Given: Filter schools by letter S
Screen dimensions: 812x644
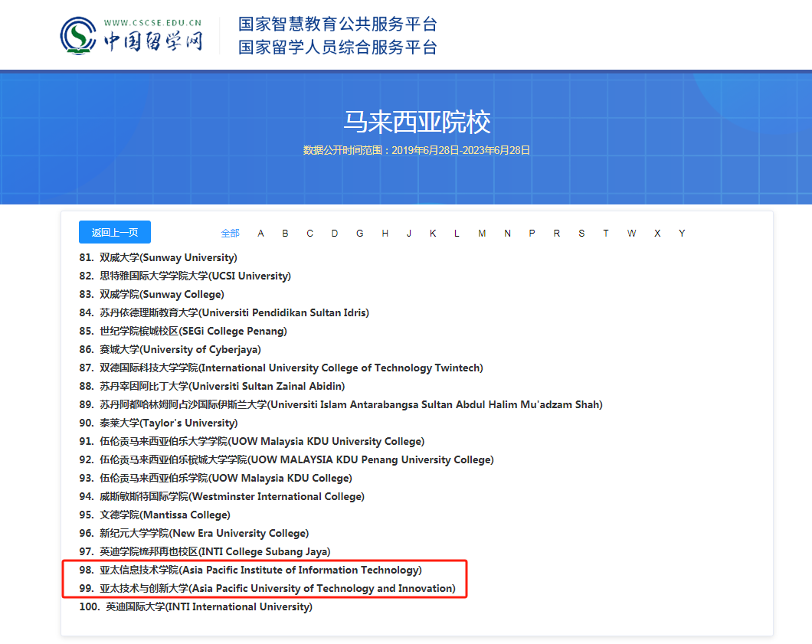Looking at the screenshot, I should [x=581, y=234].
